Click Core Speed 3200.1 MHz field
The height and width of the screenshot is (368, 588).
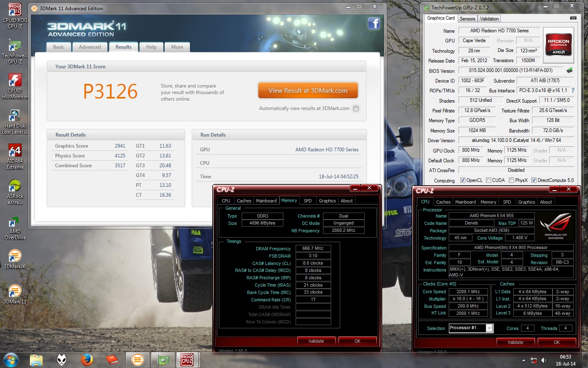click(x=468, y=292)
